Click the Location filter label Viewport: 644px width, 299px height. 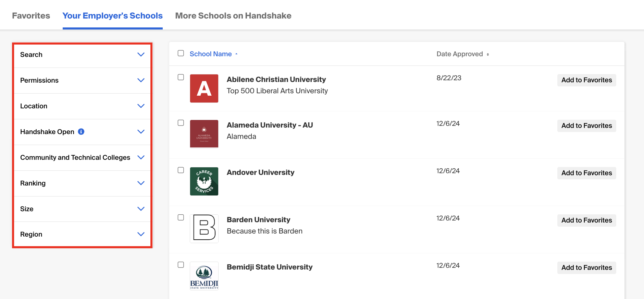tap(34, 106)
